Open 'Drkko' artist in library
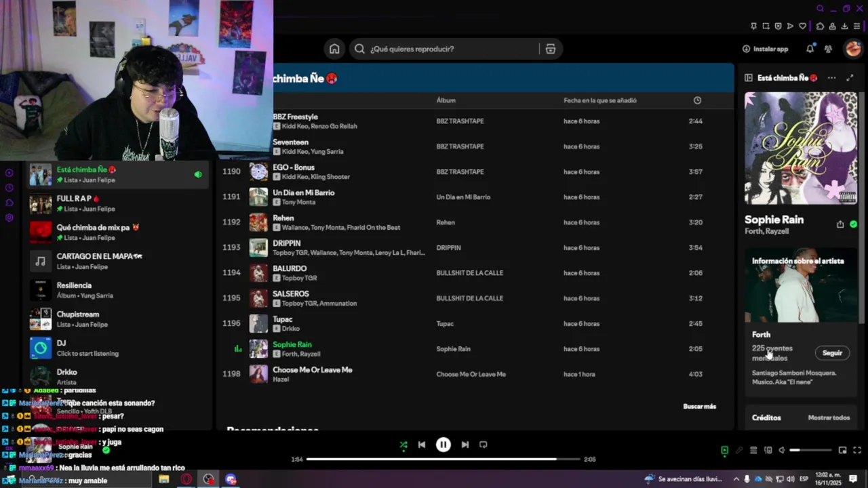 point(119,376)
